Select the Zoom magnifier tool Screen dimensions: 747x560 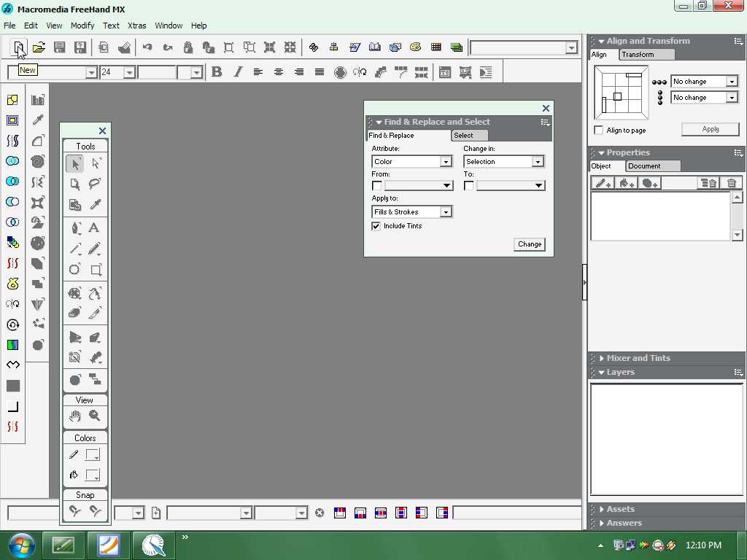[x=95, y=416]
